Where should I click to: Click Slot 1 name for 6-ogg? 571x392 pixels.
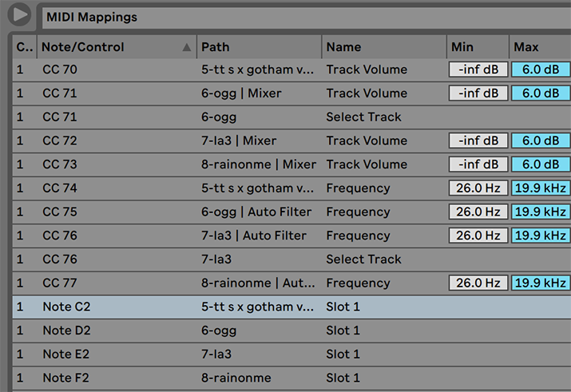[343, 330]
